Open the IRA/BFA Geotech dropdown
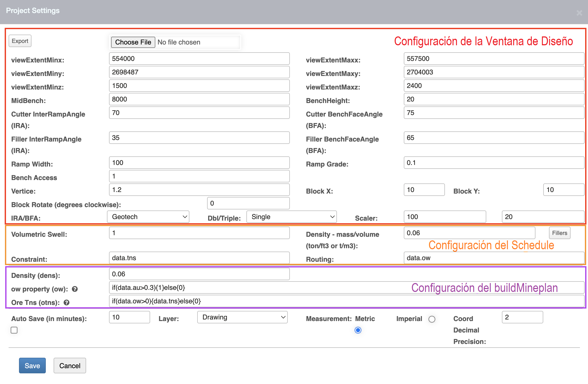This screenshot has width=588, height=384. [x=148, y=217]
